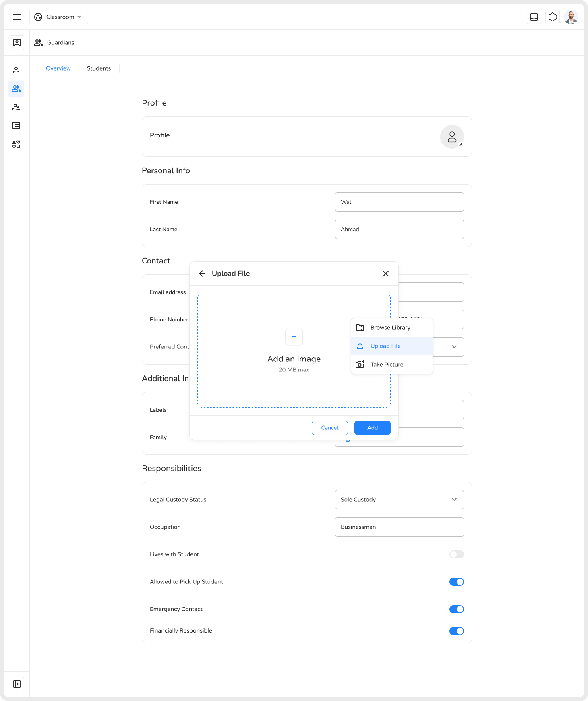Open the single person sidebar icon

pos(16,70)
